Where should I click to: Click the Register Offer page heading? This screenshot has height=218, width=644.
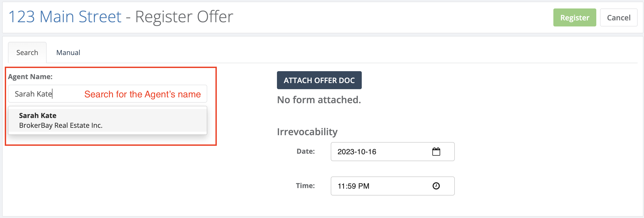tap(184, 17)
